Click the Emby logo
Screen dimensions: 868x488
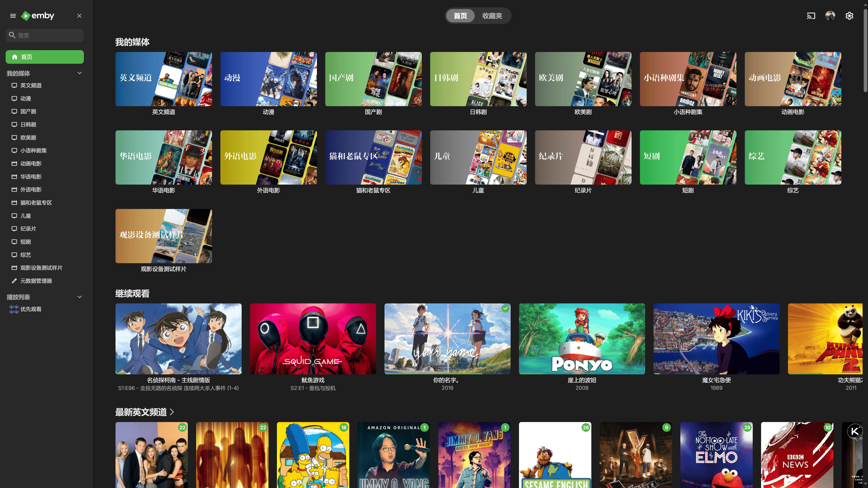point(38,16)
